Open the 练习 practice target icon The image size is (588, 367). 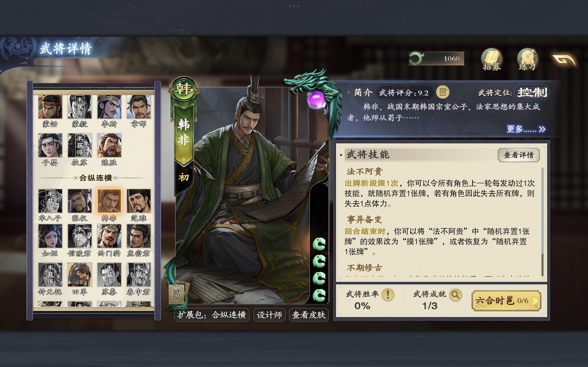[527, 59]
